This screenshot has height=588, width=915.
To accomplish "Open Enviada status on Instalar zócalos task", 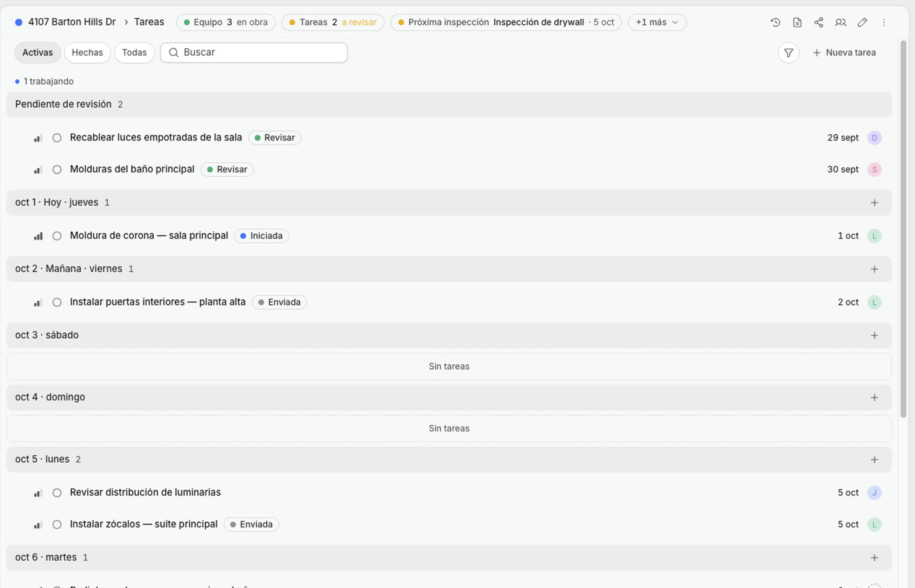I will point(251,524).
